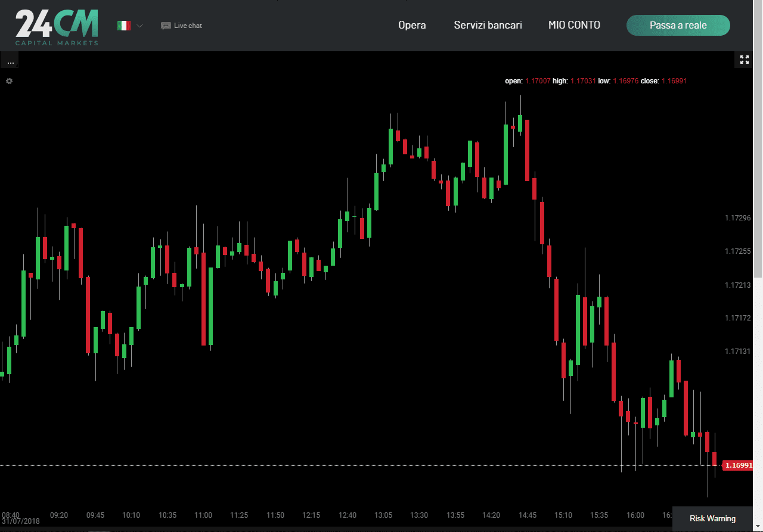Click the 14:45 time axis label
The width and height of the screenshot is (763, 532).
(528, 515)
